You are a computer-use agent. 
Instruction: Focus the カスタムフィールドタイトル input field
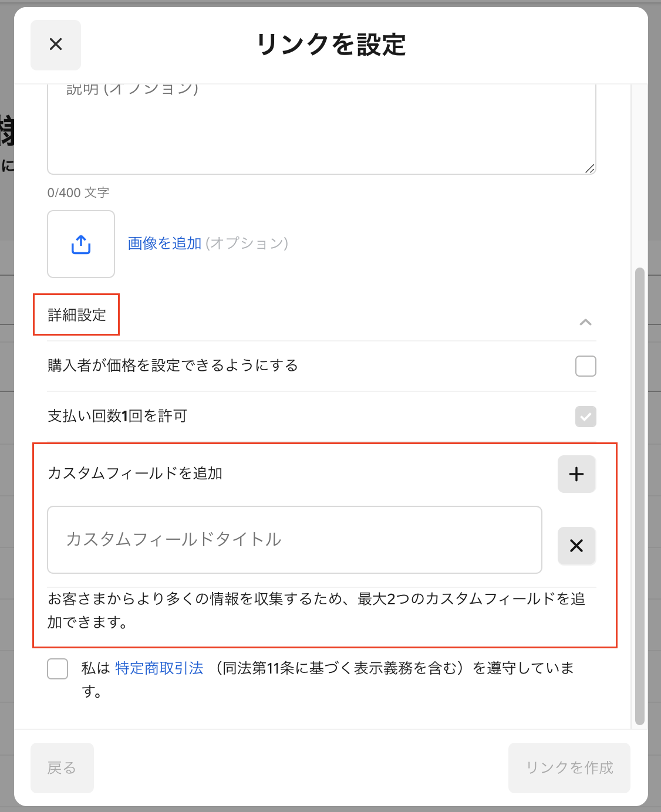click(x=294, y=540)
